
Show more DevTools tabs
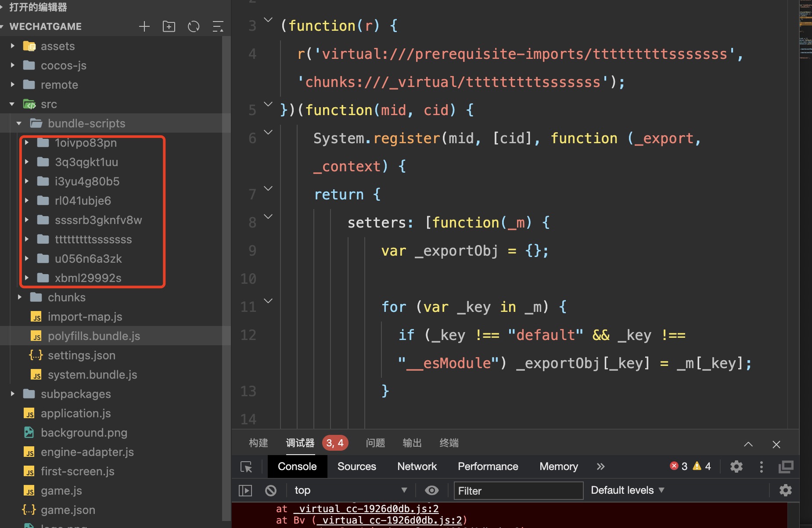click(x=601, y=467)
